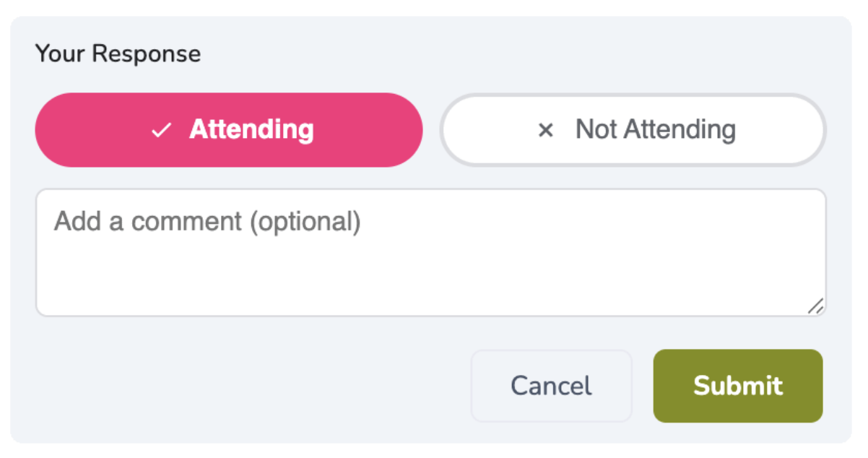Select the Not Attending response option
Viewport: 868px width, 458px height.
[633, 130]
